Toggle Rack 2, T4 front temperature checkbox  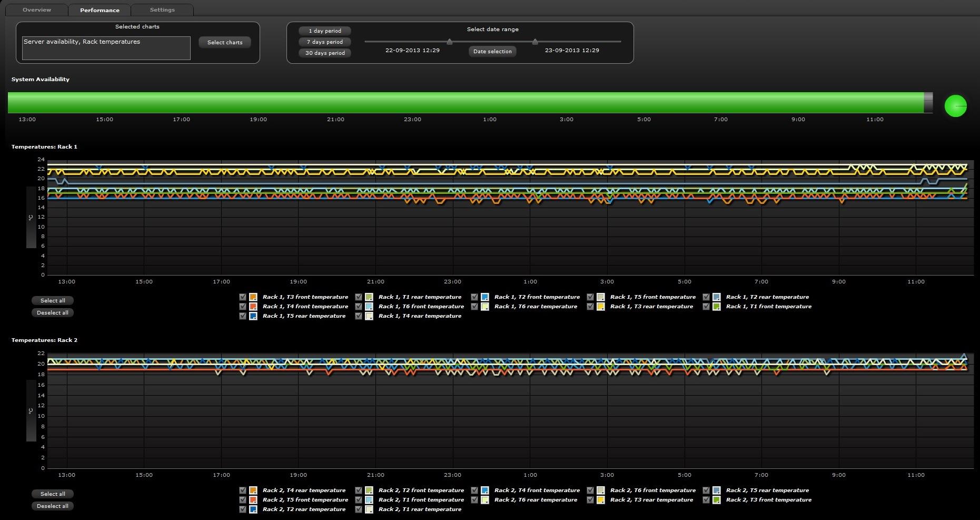point(474,490)
